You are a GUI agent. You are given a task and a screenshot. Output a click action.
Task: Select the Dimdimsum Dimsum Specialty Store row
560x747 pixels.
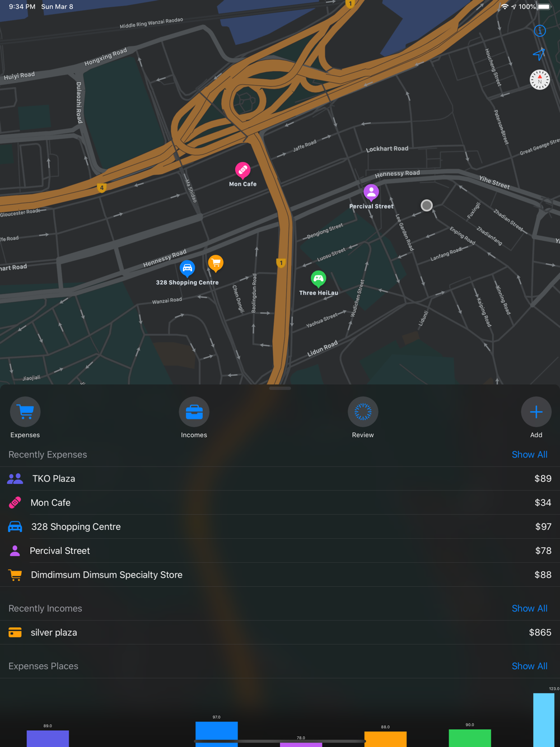pyautogui.click(x=280, y=575)
